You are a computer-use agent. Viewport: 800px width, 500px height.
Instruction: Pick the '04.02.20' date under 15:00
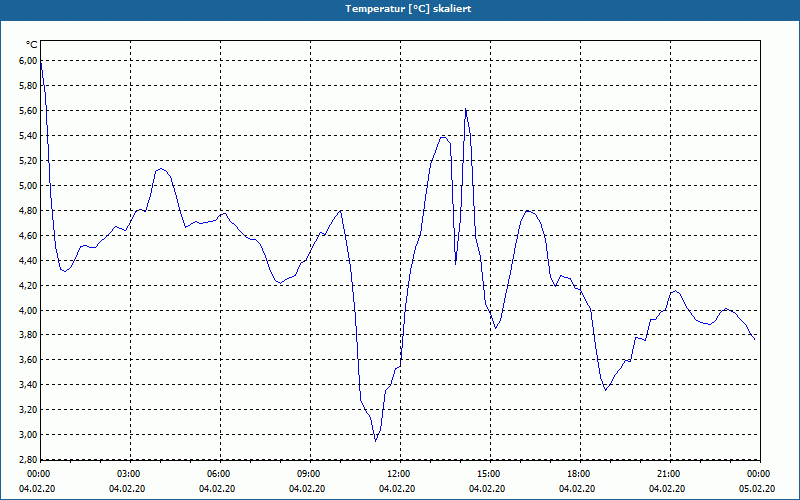coord(487,489)
